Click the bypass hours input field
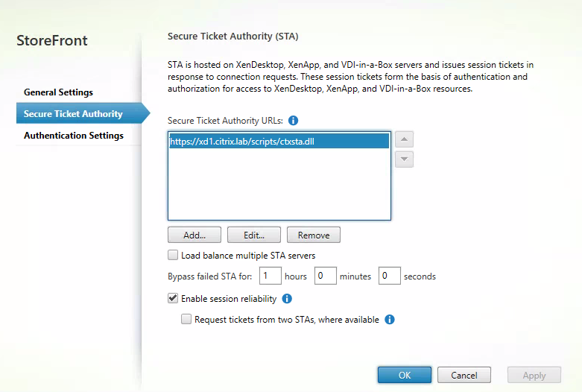The width and height of the screenshot is (582, 392). point(270,276)
